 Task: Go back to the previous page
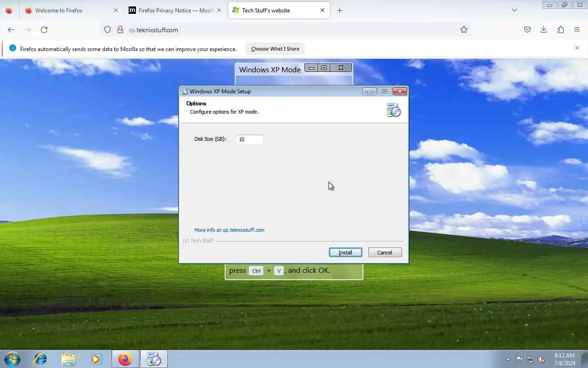click(11, 29)
